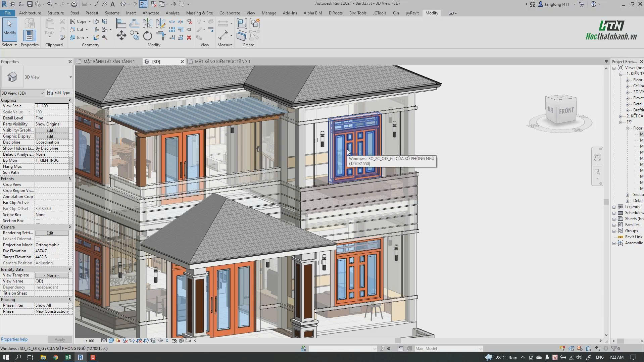Viewport: 644px width, 362px height.
Task: Select the Move tool in Modify panel
Action: 121,36
